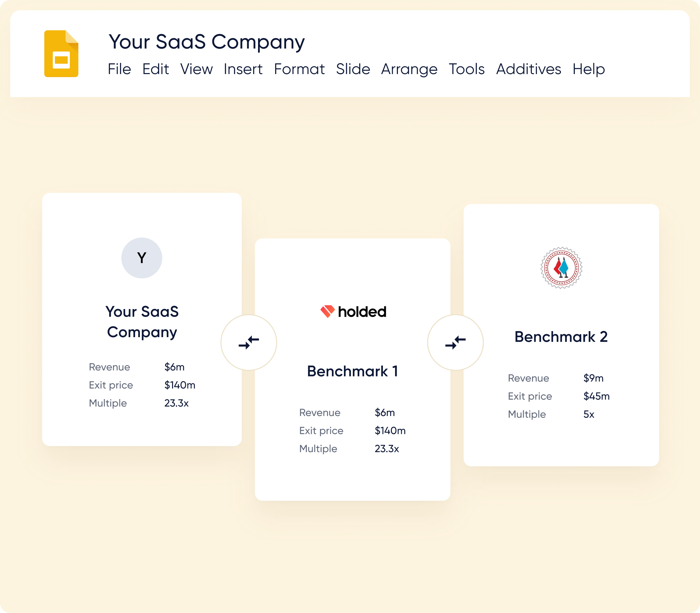The height and width of the screenshot is (613, 700).
Task: Select the Holded logo on Benchmark 1 card
Action: click(354, 311)
